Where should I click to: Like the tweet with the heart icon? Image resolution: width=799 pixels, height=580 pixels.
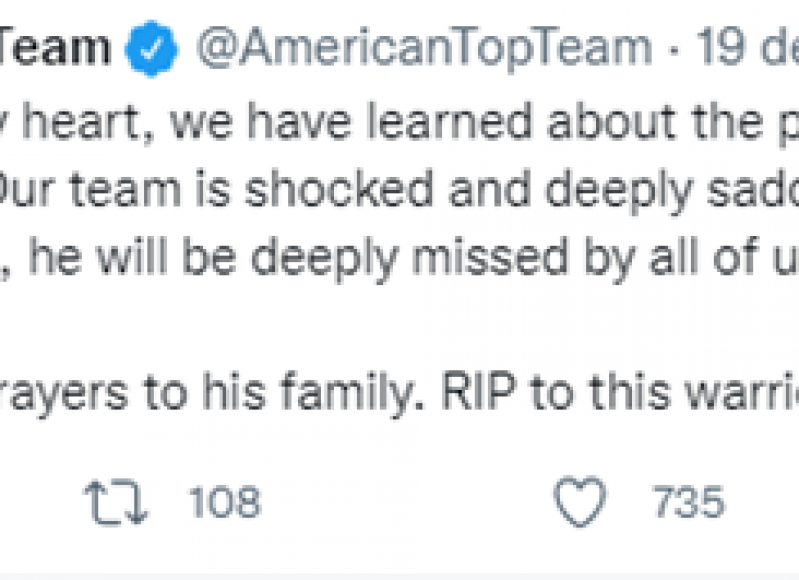[x=580, y=502]
